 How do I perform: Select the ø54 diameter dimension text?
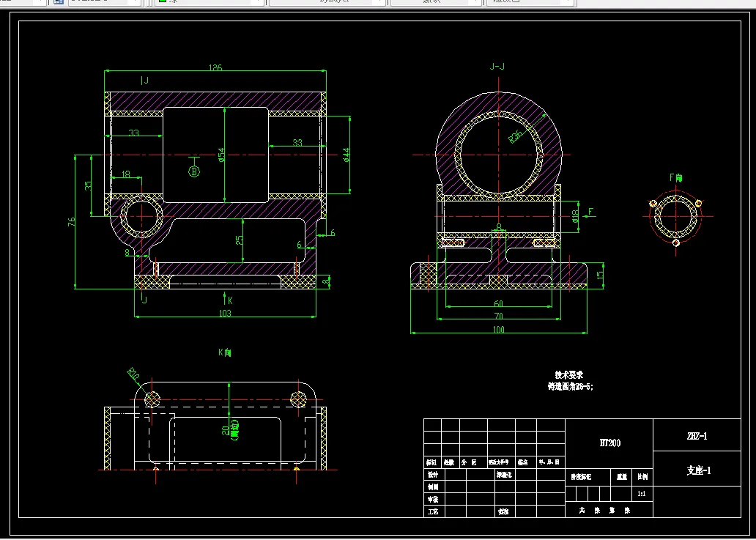point(221,155)
